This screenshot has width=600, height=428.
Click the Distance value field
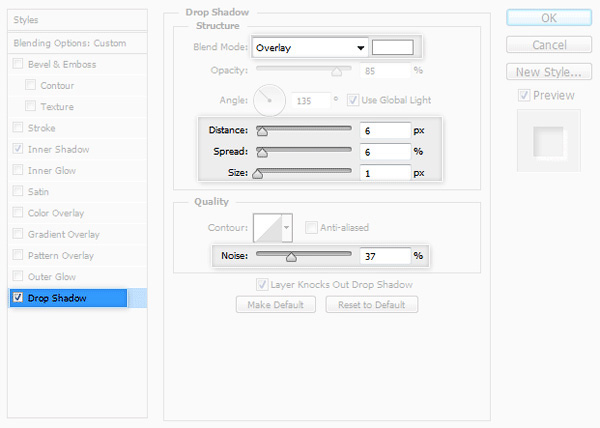click(385, 131)
